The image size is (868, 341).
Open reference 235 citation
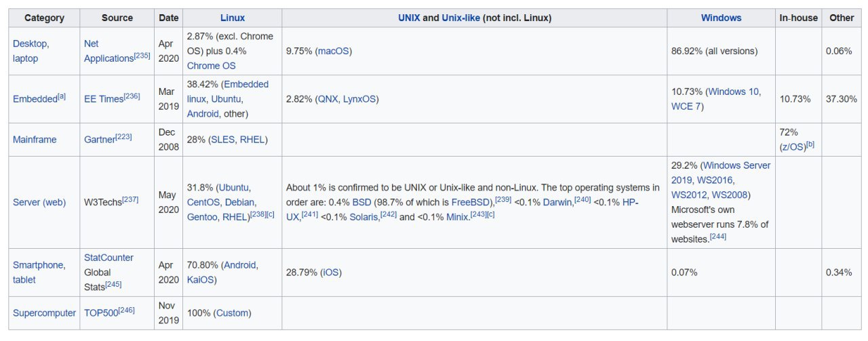click(x=142, y=56)
